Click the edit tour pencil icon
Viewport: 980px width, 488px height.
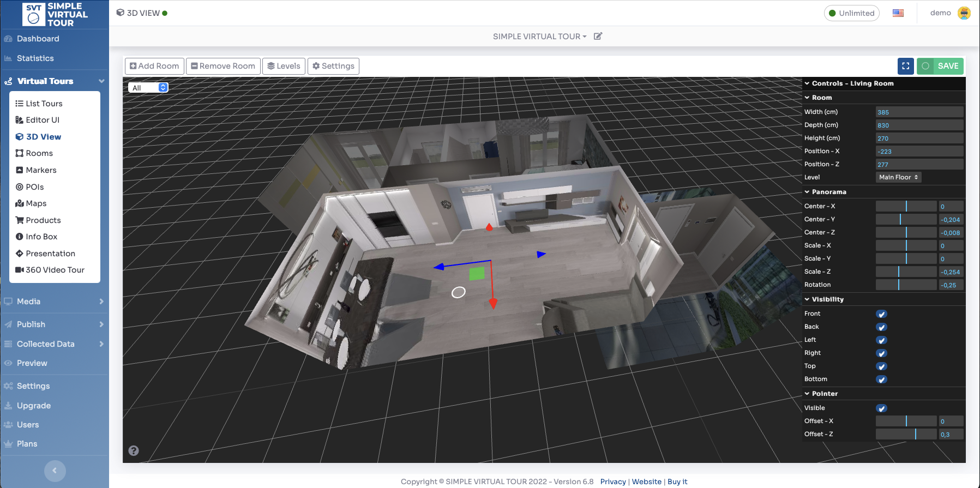(x=598, y=37)
